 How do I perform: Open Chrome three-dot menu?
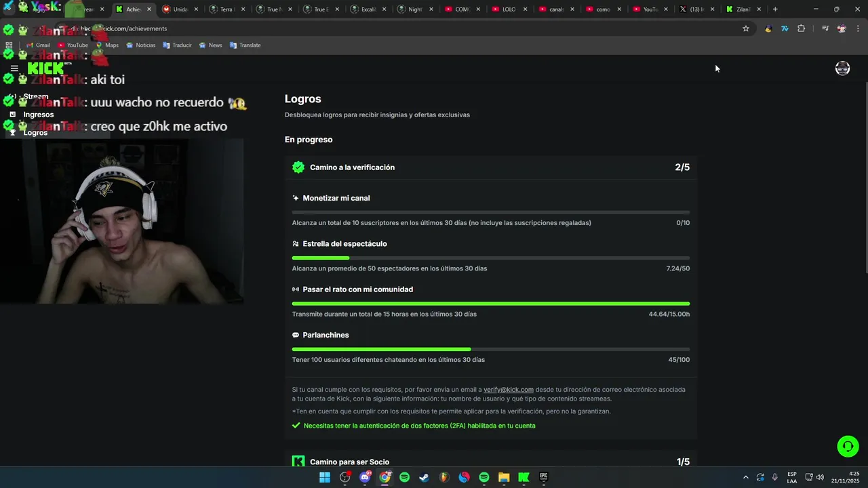point(858,28)
